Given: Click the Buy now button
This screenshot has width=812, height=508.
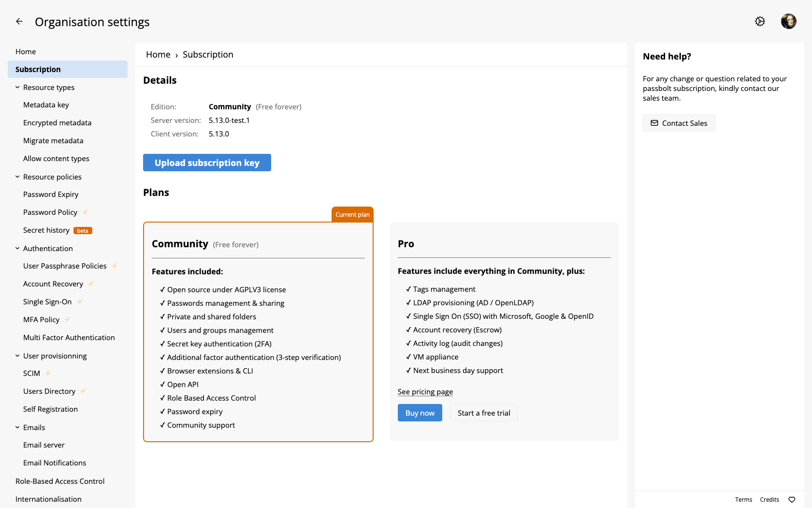Looking at the screenshot, I should (420, 413).
